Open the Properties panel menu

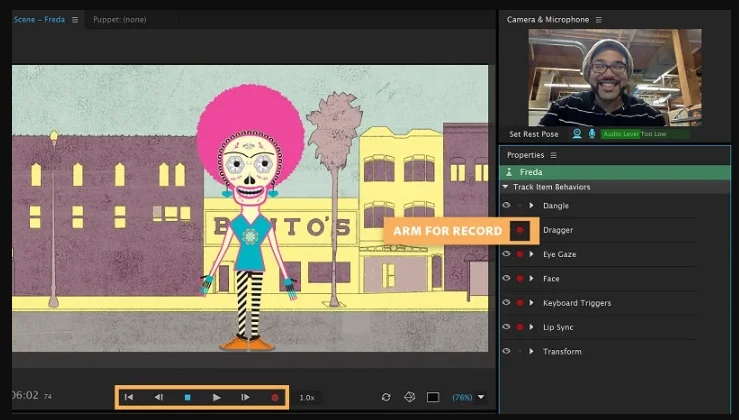553,155
